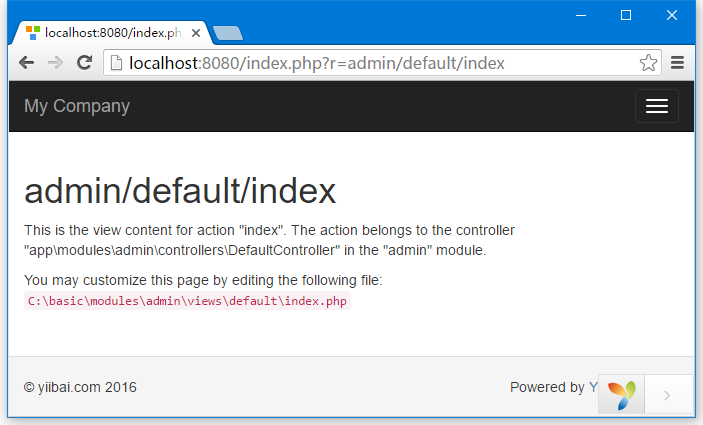Open the Chrome hamburger menu
The image size is (703, 425).
tap(677, 63)
